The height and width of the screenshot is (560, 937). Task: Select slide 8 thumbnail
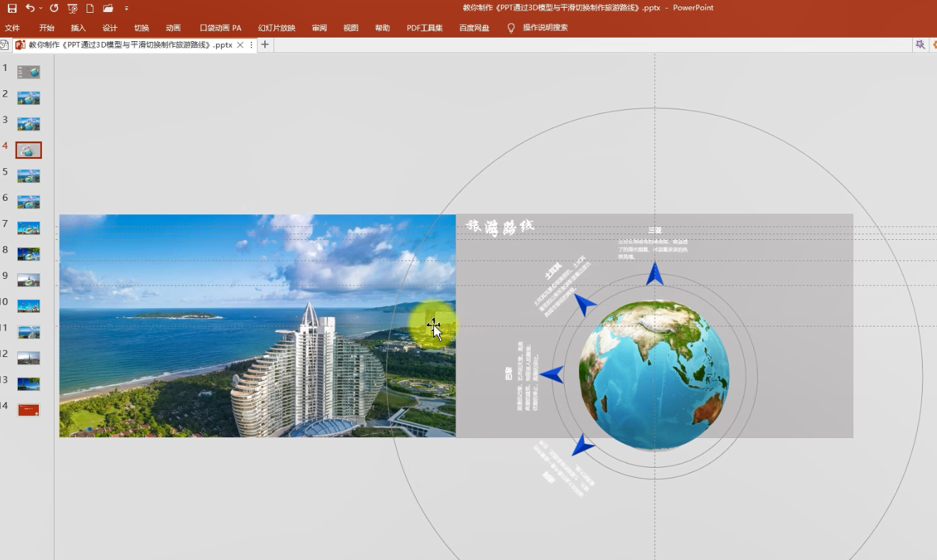pyautogui.click(x=28, y=253)
